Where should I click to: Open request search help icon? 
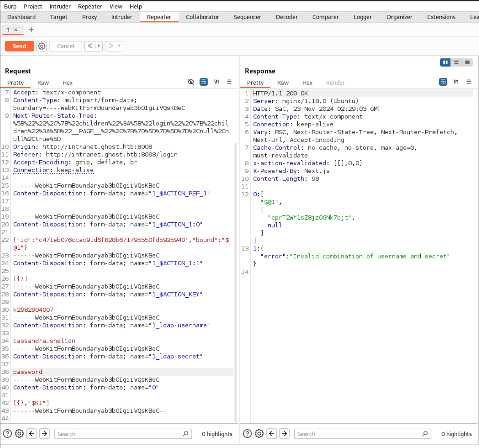coord(7,434)
